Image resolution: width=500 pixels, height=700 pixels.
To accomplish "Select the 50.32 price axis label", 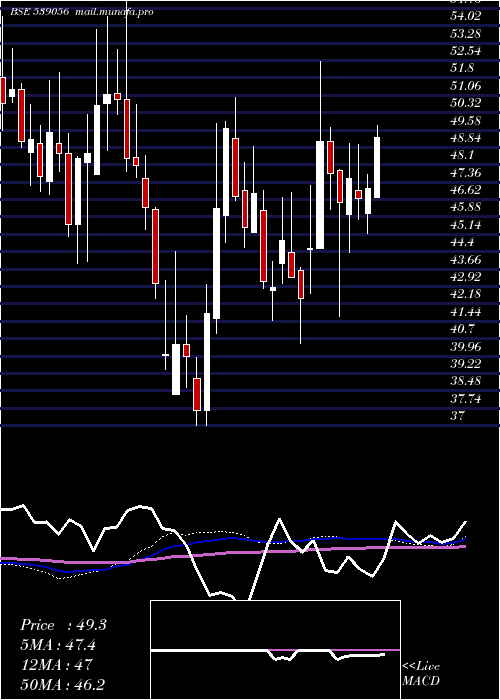I will tap(466, 103).
